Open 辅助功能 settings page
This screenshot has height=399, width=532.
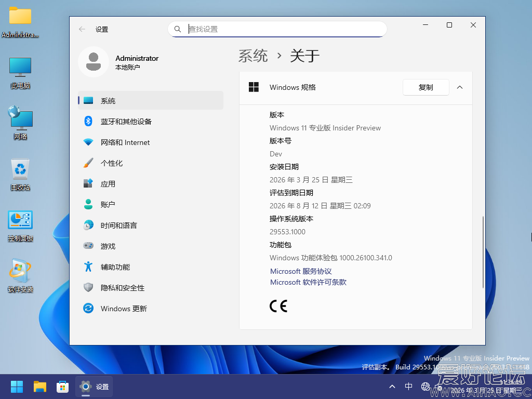point(150,267)
